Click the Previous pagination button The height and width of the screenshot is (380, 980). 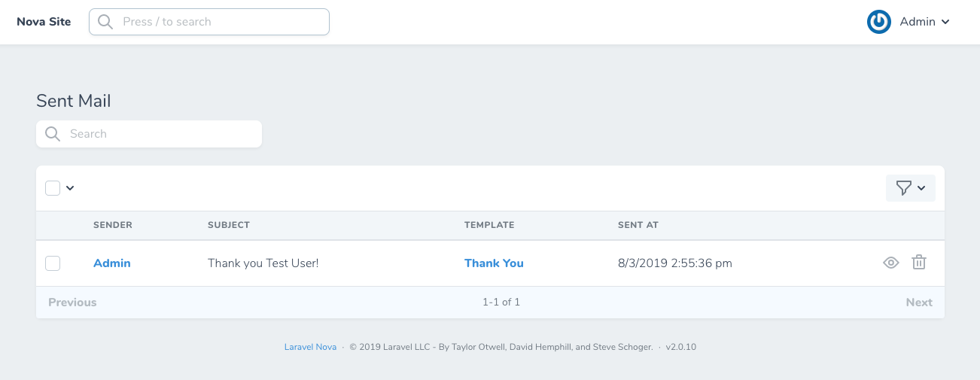72,302
